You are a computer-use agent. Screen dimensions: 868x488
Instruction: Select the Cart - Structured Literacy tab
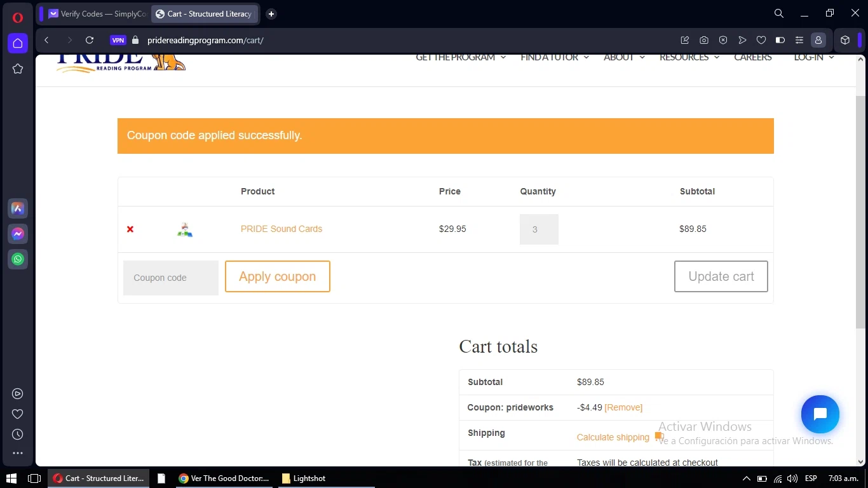(205, 14)
